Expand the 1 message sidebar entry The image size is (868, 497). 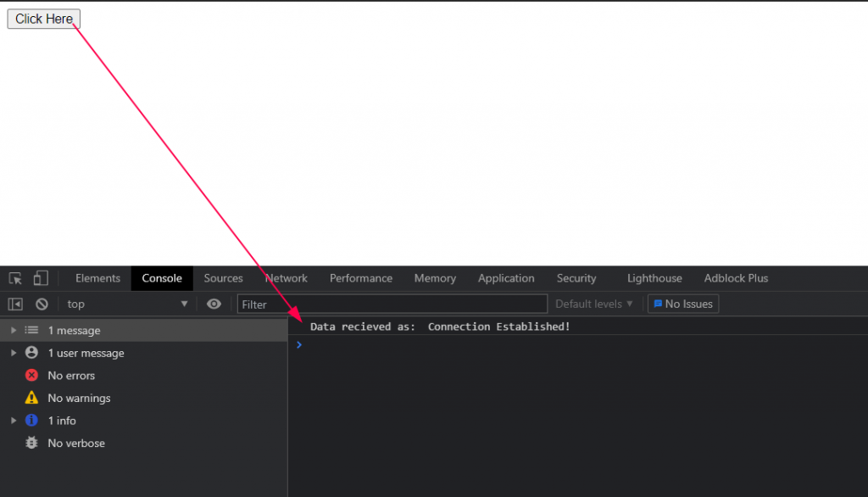tap(13, 330)
